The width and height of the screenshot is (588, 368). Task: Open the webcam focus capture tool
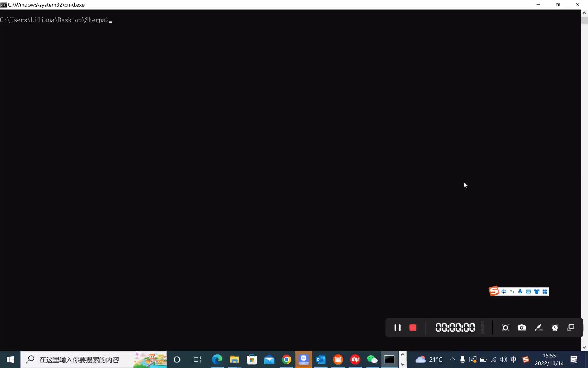pyautogui.click(x=505, y=328)
